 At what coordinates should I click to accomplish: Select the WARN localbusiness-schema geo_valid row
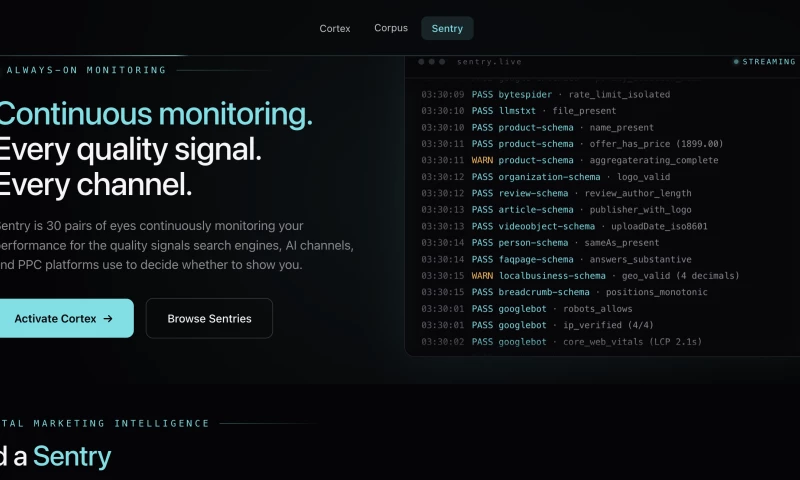(x=580, y=276)
